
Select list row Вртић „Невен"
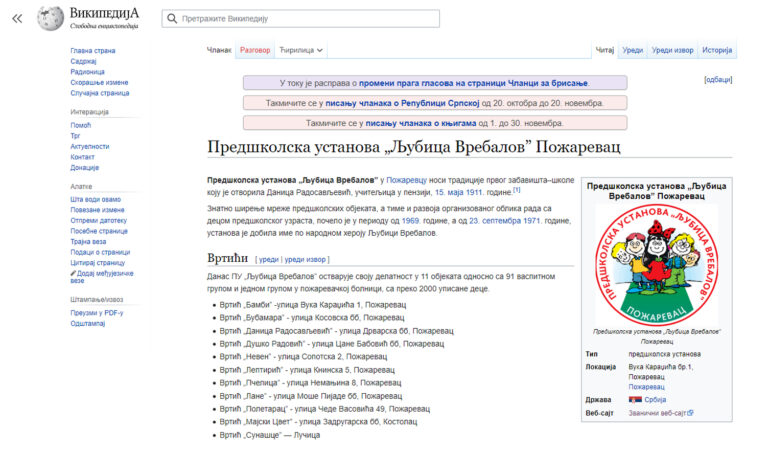pos(303,357)
